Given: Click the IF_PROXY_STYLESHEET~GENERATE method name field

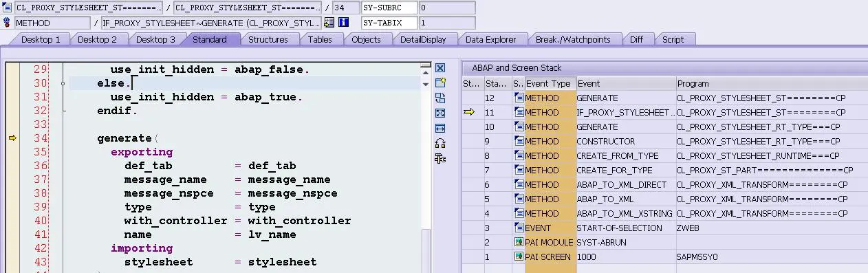Looking at the screenshot, I should point(210,23).
